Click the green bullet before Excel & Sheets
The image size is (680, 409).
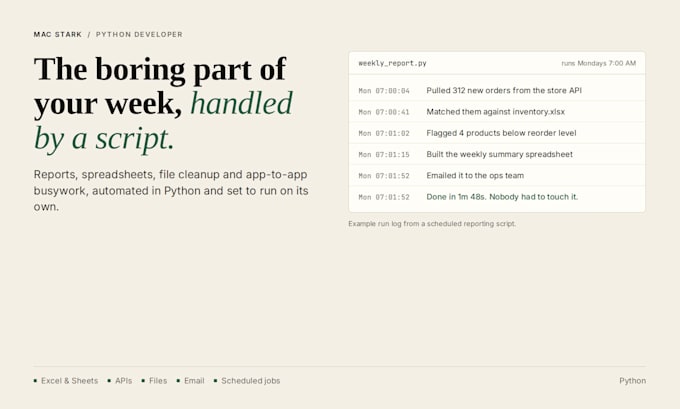(36, 381)
